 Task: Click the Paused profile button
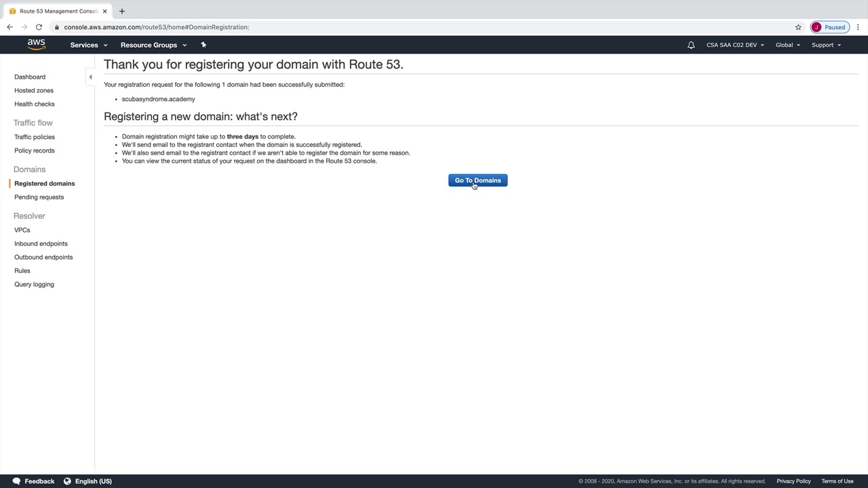tap(829, 27)
